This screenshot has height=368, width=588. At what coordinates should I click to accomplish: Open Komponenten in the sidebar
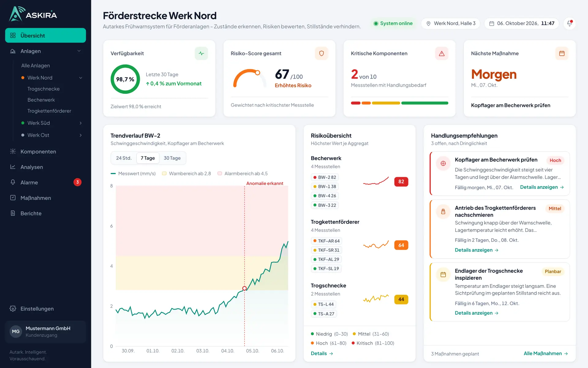click(x=45, y=151)
